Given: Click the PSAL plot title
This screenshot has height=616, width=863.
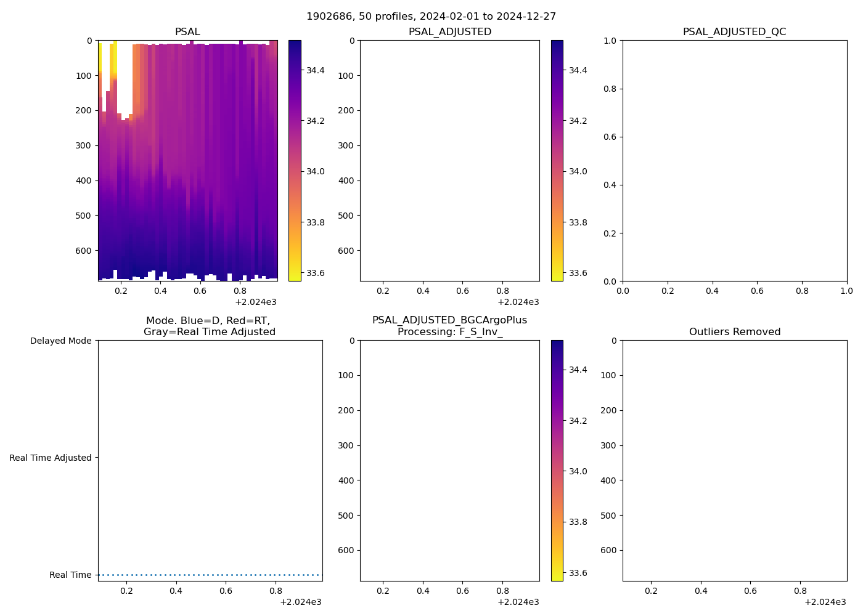Looking at the screenshot, I should pyautogui.click(x=187, y=31).
